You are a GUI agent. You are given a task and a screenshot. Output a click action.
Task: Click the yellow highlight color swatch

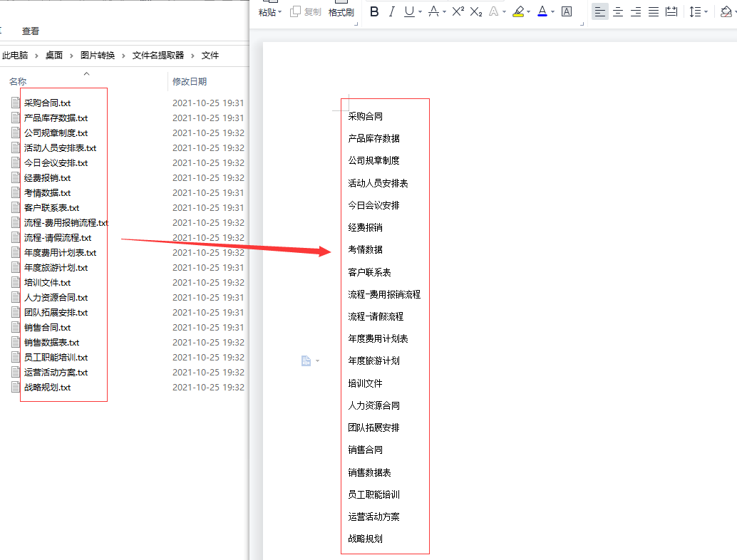click(x=517, y=15)
